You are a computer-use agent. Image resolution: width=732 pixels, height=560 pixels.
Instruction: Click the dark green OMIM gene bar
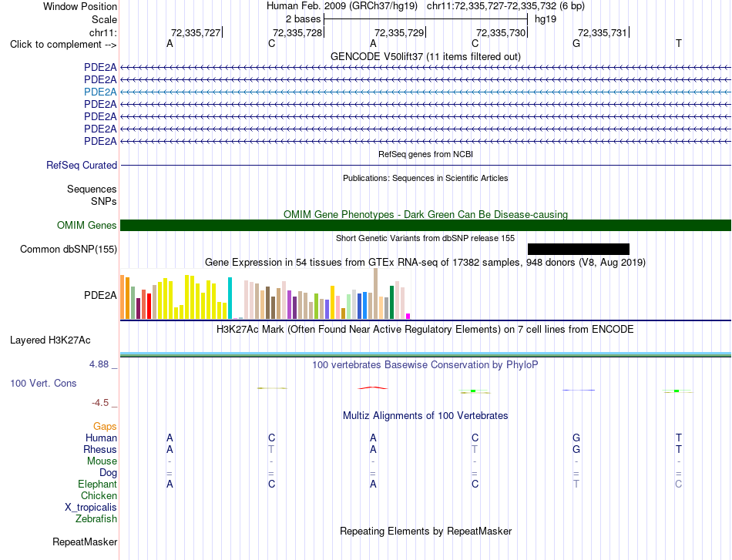click(x=425, y=226)
